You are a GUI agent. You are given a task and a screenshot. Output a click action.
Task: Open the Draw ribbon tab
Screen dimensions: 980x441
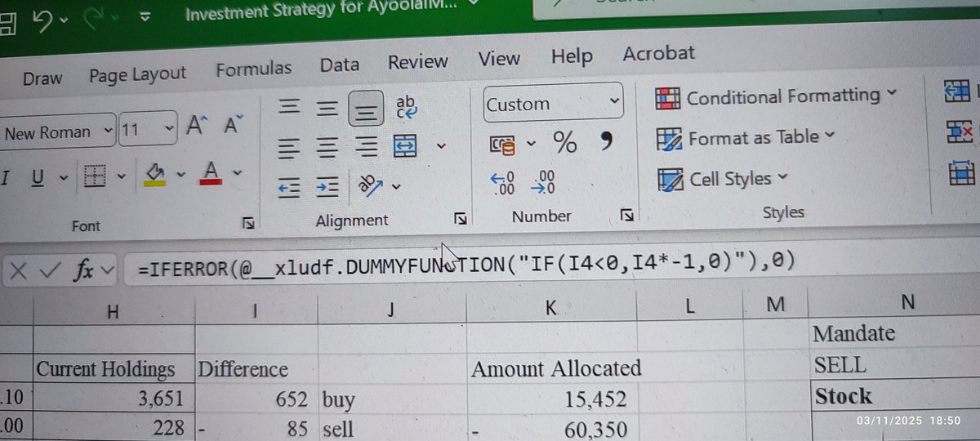pyautogui.click(x=42, y=78)
